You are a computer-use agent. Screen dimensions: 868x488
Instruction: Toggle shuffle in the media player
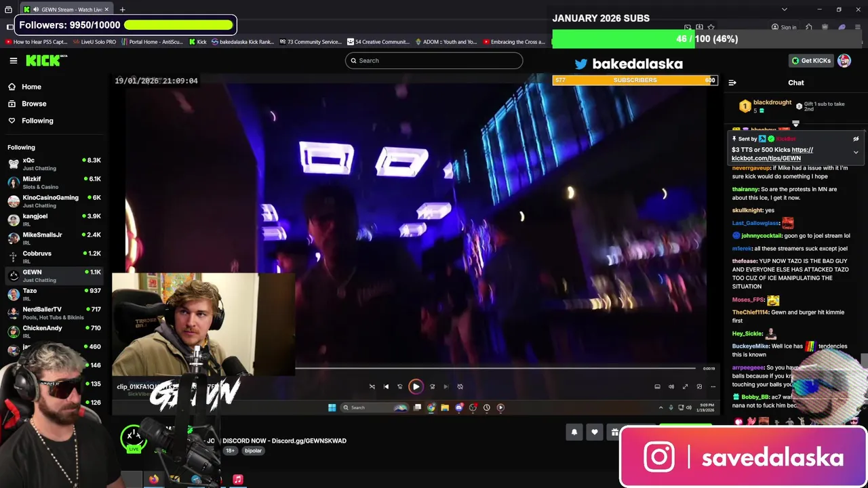point(372,386)
